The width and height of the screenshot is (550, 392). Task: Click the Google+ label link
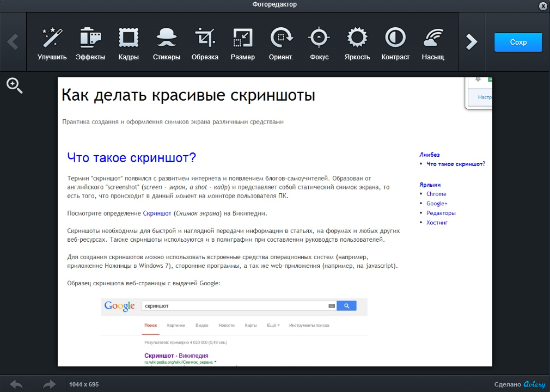point(437,204)
